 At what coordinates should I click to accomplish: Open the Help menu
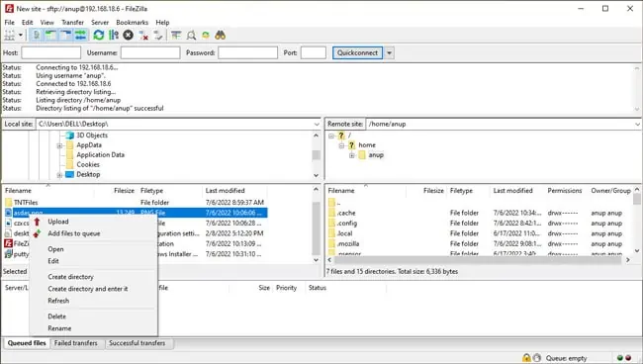[162, 22]
